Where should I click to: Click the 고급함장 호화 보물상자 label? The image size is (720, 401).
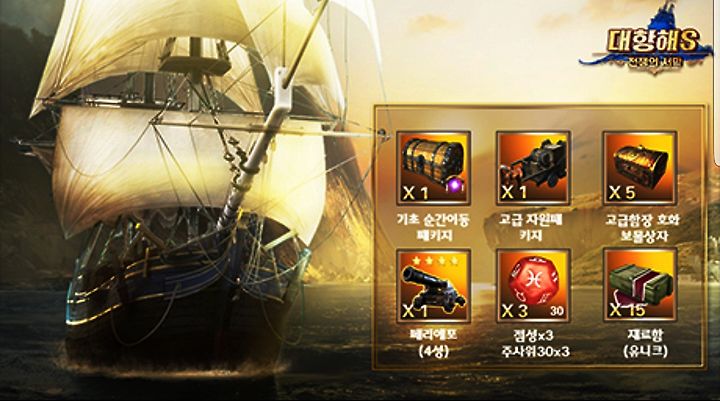click(x=642, y=228)
